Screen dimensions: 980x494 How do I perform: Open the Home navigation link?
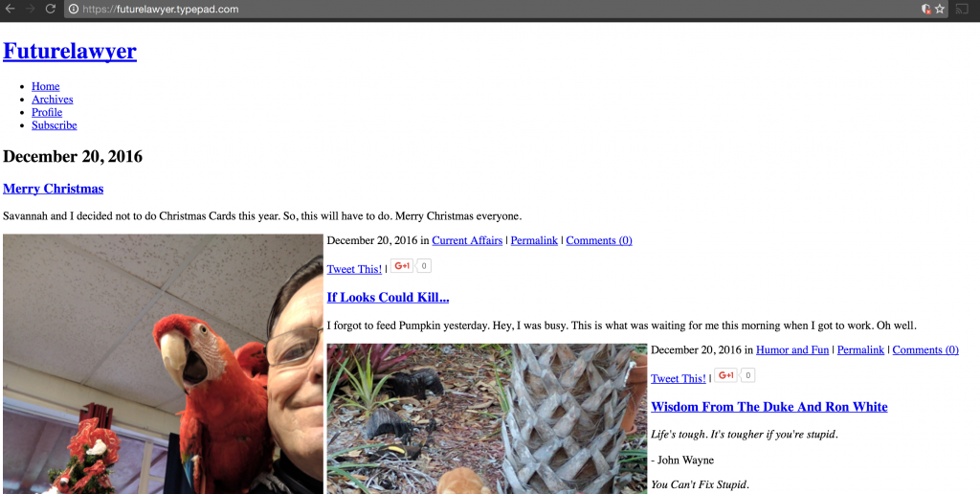[x=46, y=86]
